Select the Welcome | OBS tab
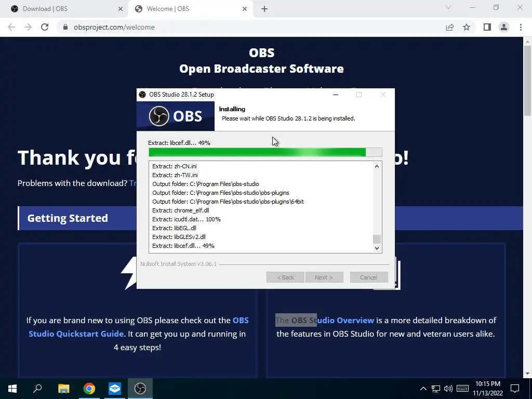This screenshot has width=532, height=399. pos(191,9)
